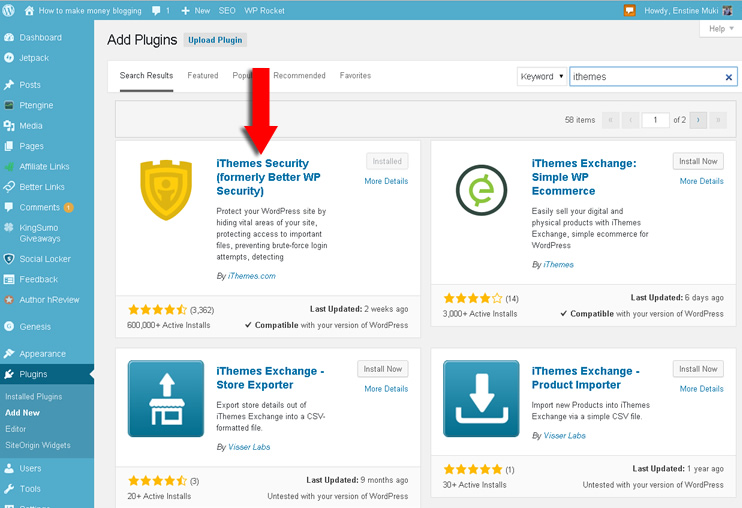Click the Author hReview star icon
This screenshot has height=508, width=742.
coord(9,299)
